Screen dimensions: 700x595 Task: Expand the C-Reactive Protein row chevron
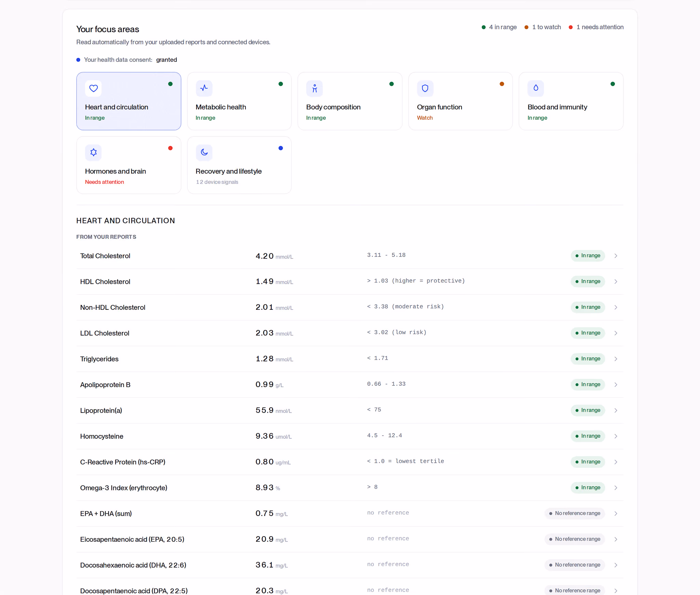click(616, 462)
